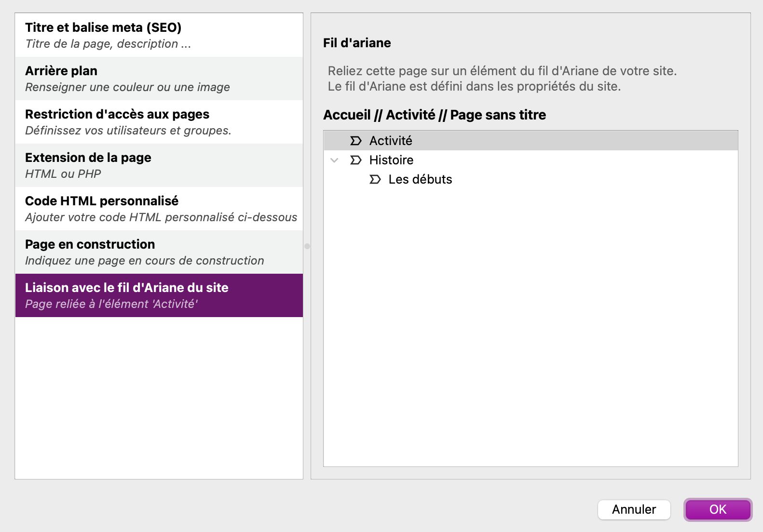Image resolution: width=763 pixels, height=532 pixels.
Task: Select Liaison avec le fil d'Ariane
Action: [x=159, y=295]
